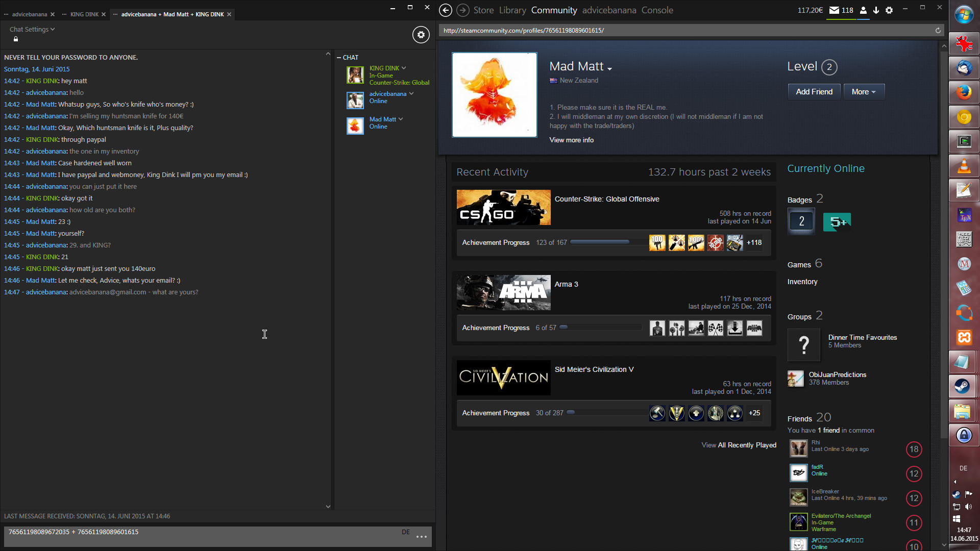Screen dimensions: 980x551
Task: Expand Chat Settings dropdown
Action: tap(32, 30)
